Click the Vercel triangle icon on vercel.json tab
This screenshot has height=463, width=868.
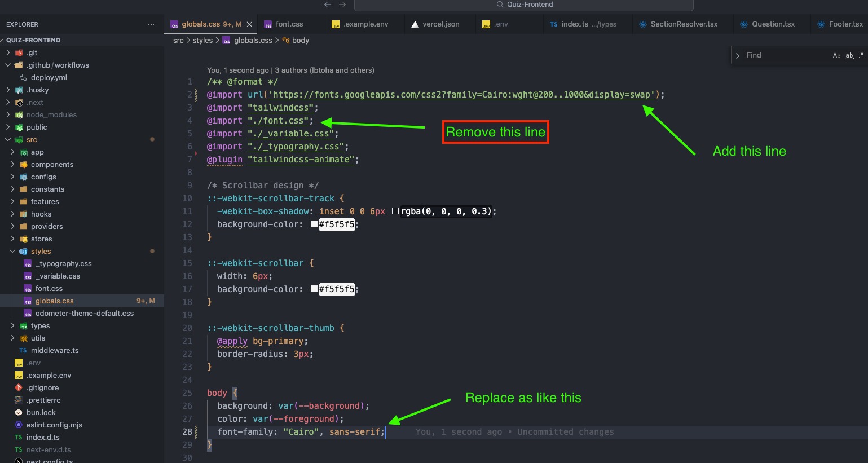(x=415, y=24)
